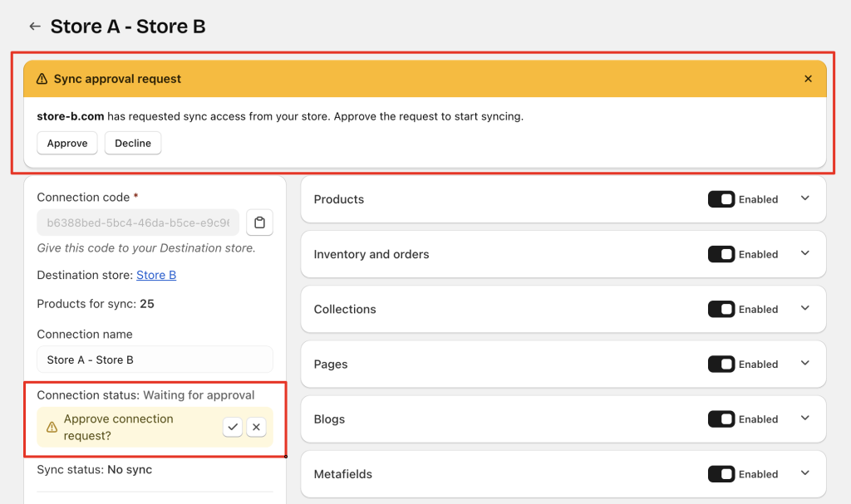Image resolution: width=851 pixels, height=504 pixels.
Task: Approve connection request with checkmark icon
Action: (233, 427)
